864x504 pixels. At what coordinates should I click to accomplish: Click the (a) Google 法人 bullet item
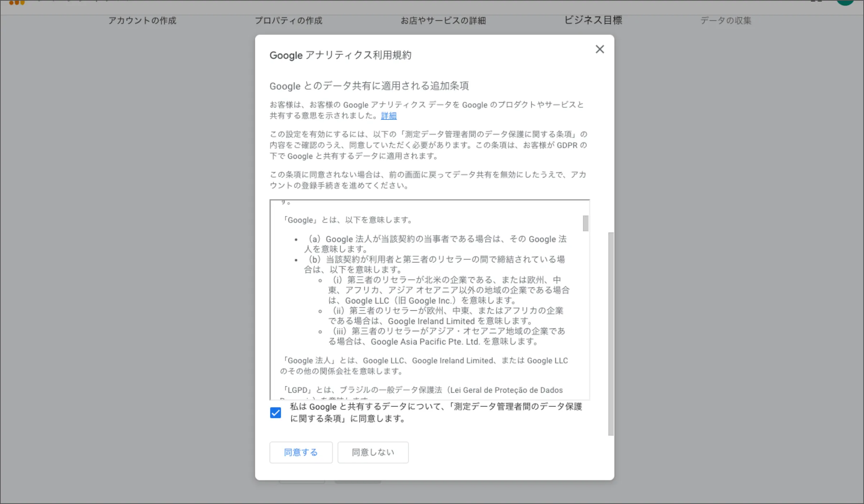coord(435,244)
